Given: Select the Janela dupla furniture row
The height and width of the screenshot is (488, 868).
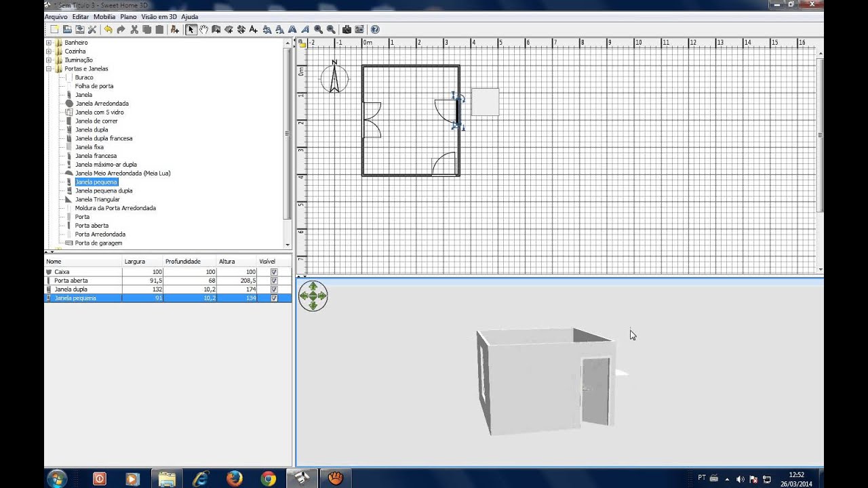Looking at the screenshot, I should (167, 289).
